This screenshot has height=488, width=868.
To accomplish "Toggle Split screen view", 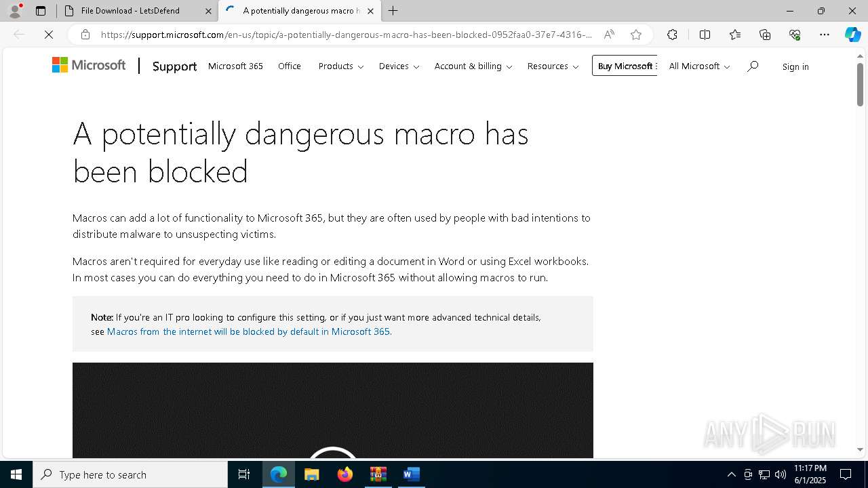I will click(705, 35).
